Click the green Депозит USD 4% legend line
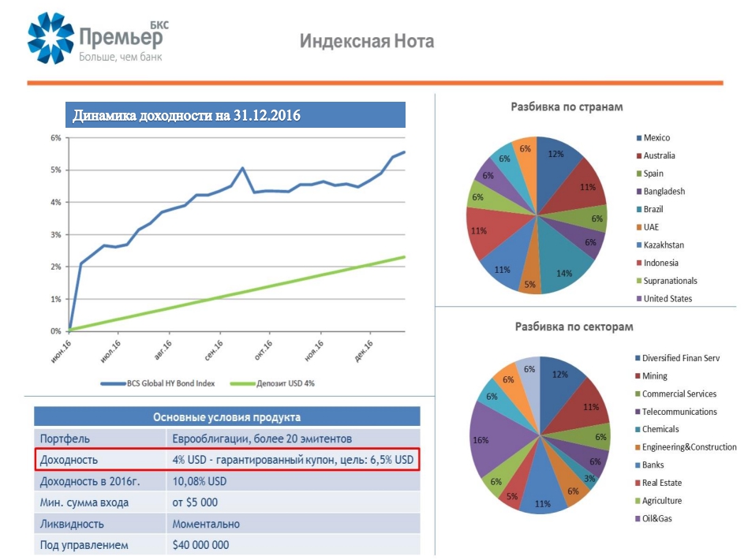748x560 pixels. [x=241, y=384]
